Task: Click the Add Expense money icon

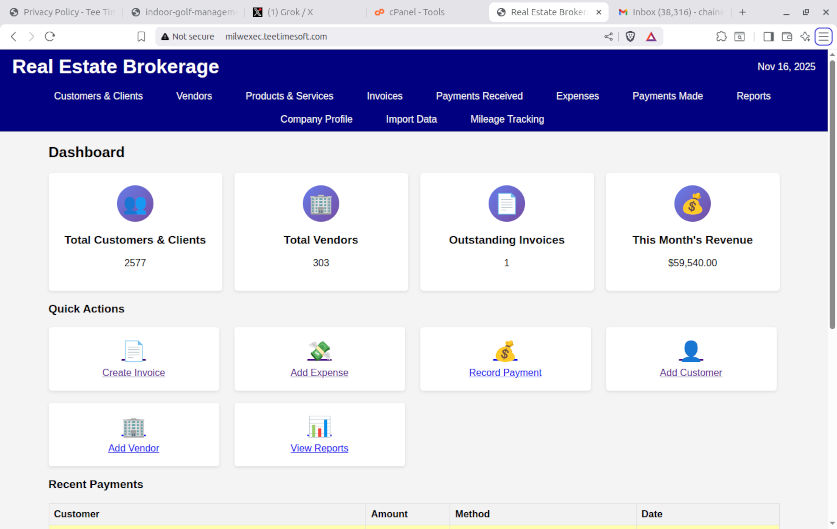Action: pos(319,351)
